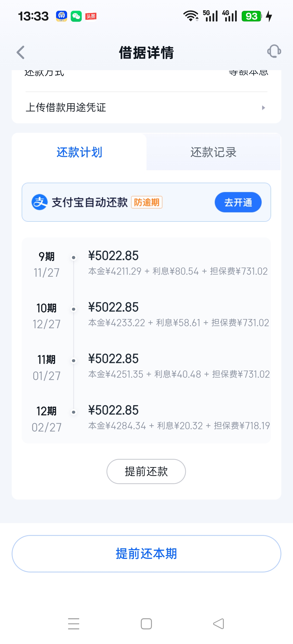Tap the Toutiao notification icon

[x=91, y=16]
